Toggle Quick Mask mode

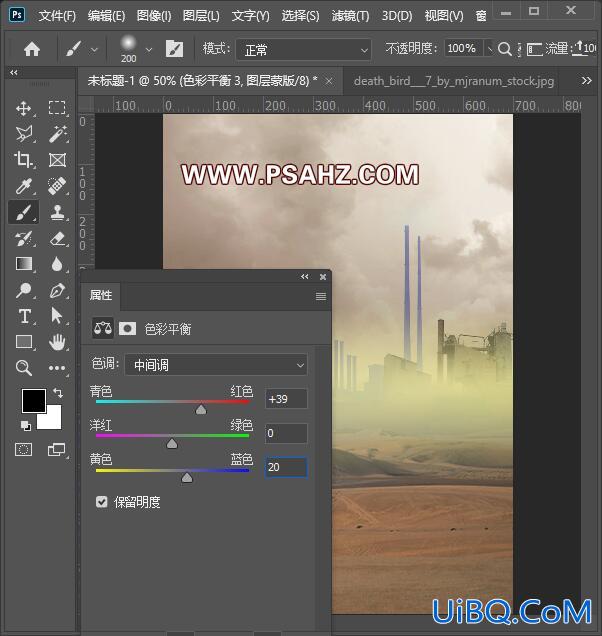(x=24, y=449)
